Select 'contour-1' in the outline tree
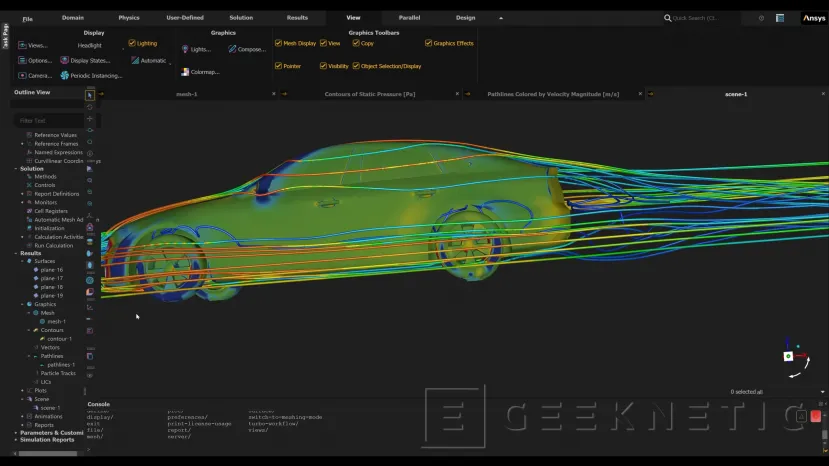This screenshot has width=829, height=466. 59,339
